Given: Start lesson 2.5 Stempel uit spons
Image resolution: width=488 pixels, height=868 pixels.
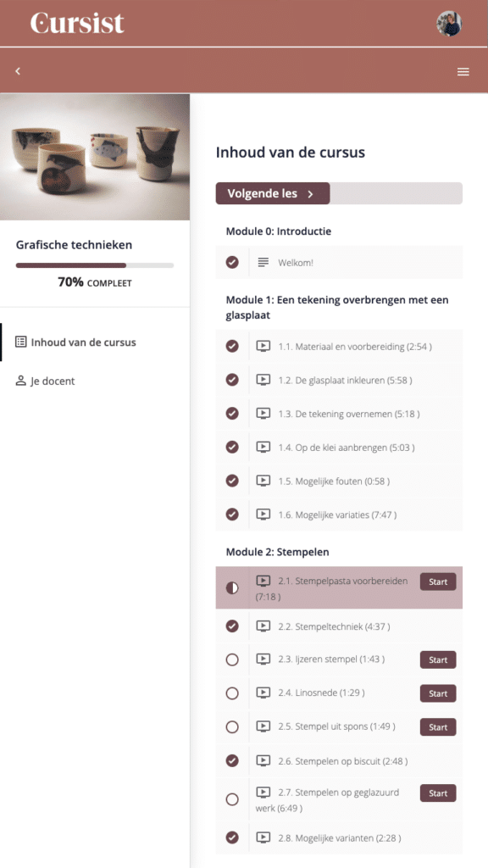Looking at the screenshot, I should tap(437, 726).
